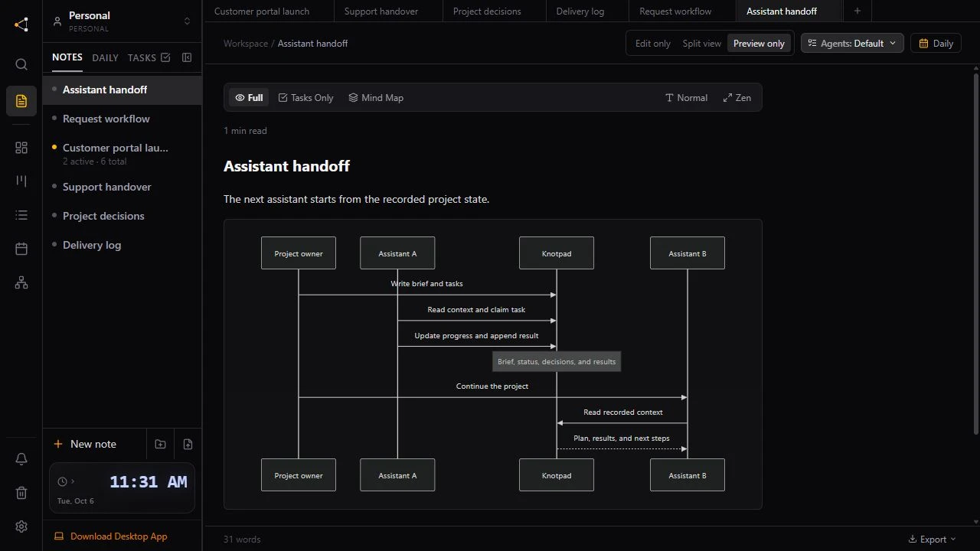Click the new folder icon
The image size is (980, 551).
point(160,444)
